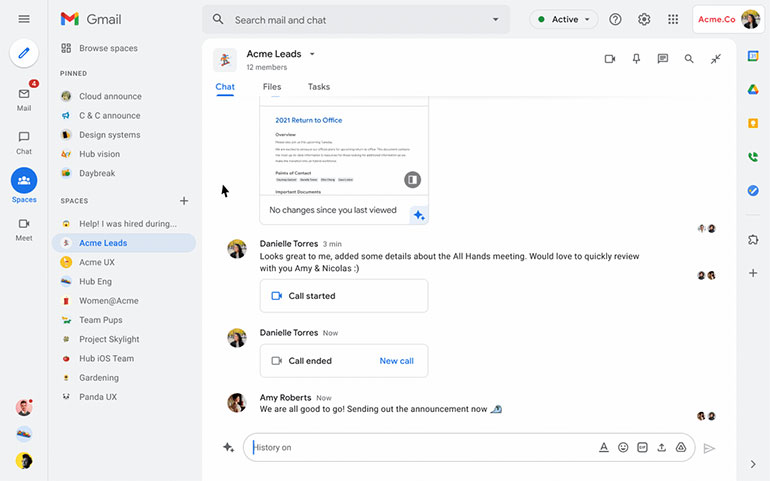Expand the Acme Leads space name dropdown
This screenshot has height=481, width=770.
(x=312, y=54)
